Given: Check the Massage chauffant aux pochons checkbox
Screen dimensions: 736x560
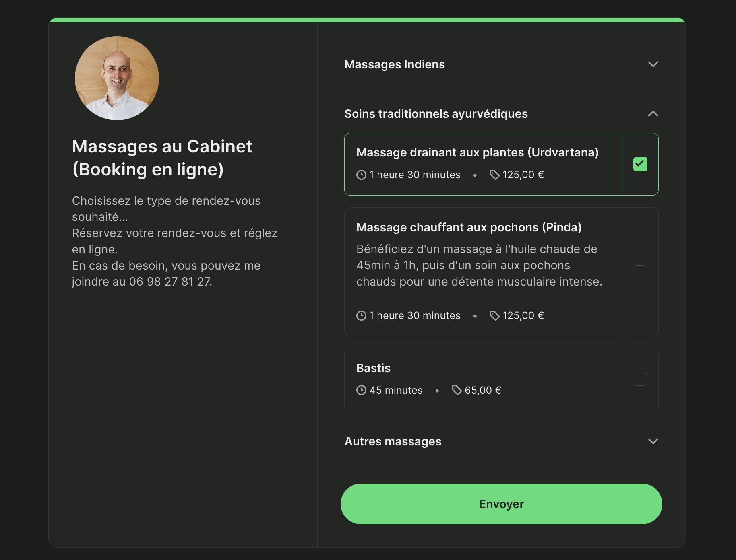Looking at the screenshot, I should click(x=640, y=272).
